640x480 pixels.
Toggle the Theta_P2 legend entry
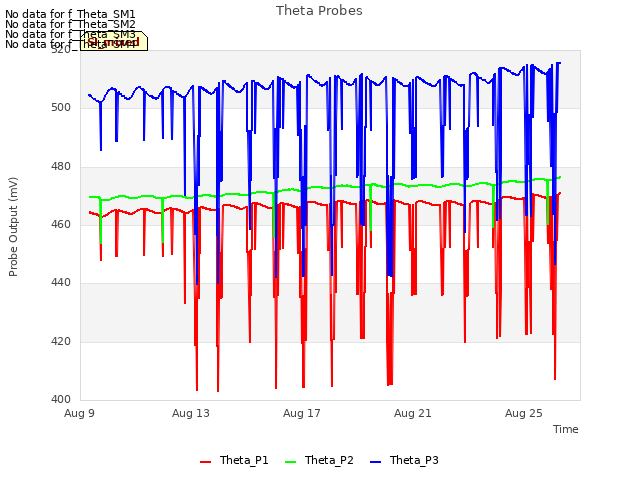319,460
